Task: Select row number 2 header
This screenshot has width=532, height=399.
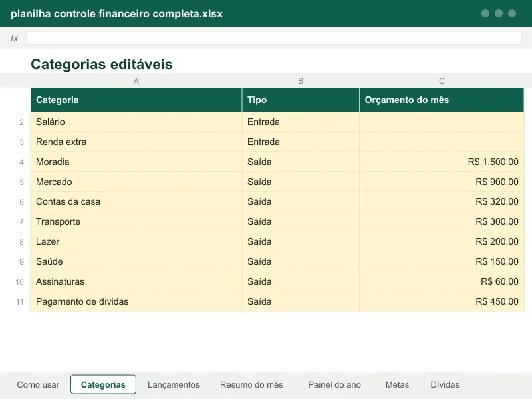Action: 21,122
